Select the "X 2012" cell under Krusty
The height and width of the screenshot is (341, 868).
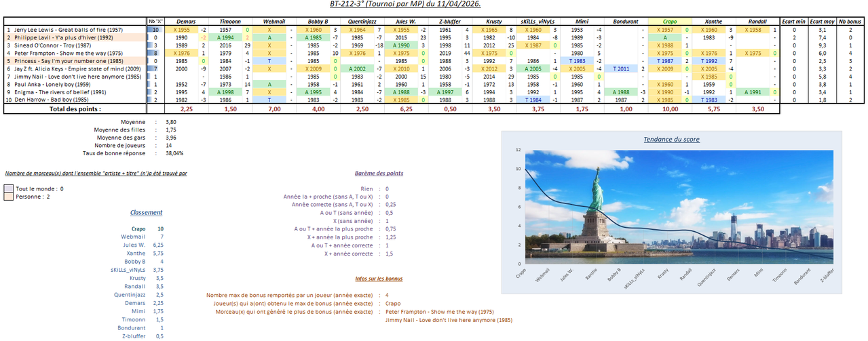click(x=489, y=68)
